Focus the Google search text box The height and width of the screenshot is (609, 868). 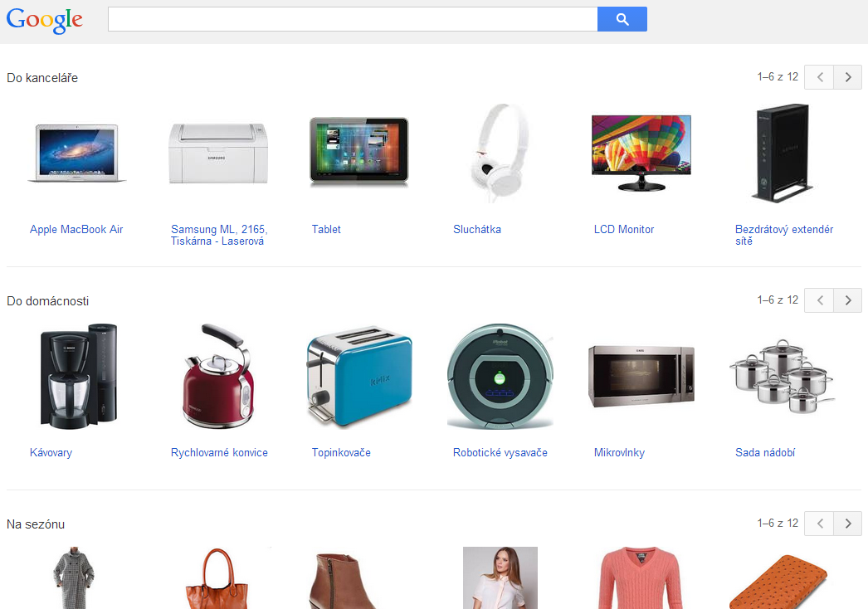[x=353, y=19]
